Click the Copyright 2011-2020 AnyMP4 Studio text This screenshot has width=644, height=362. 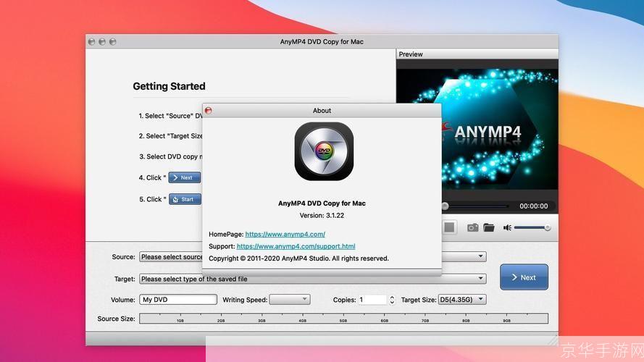pyautogui.click(x=298, y=258)
